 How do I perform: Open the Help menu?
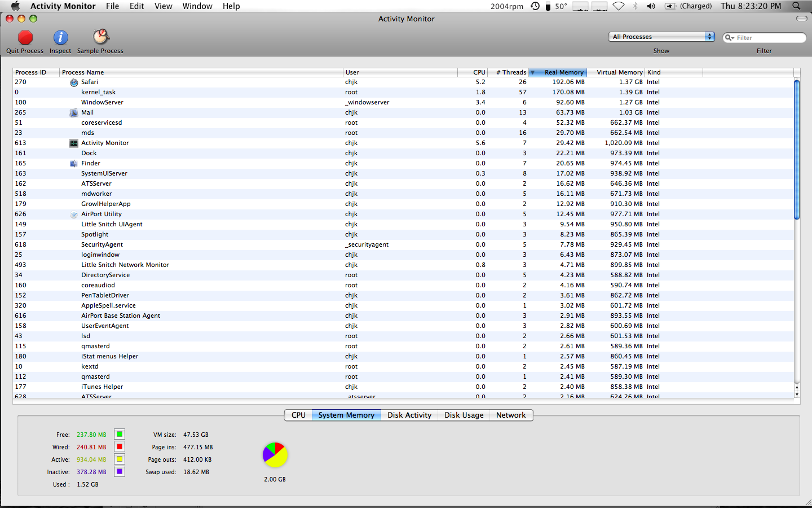231,6
